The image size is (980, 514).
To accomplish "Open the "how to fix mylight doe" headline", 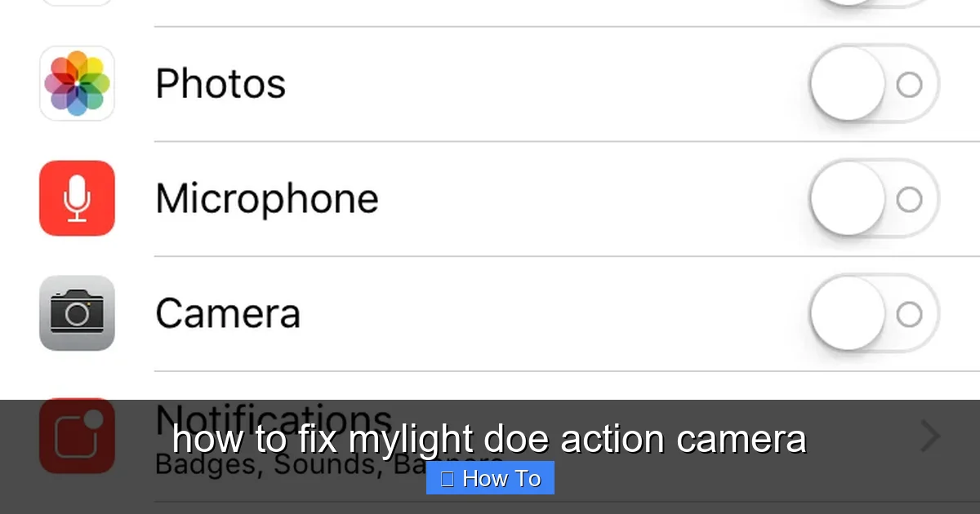I will (x=489, y=439).
